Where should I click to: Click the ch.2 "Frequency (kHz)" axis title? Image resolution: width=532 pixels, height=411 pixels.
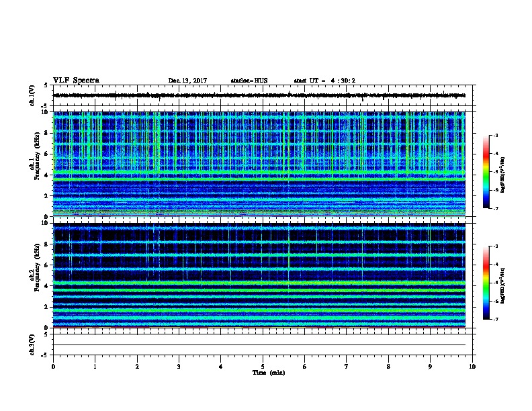click(x=37, y=267)
